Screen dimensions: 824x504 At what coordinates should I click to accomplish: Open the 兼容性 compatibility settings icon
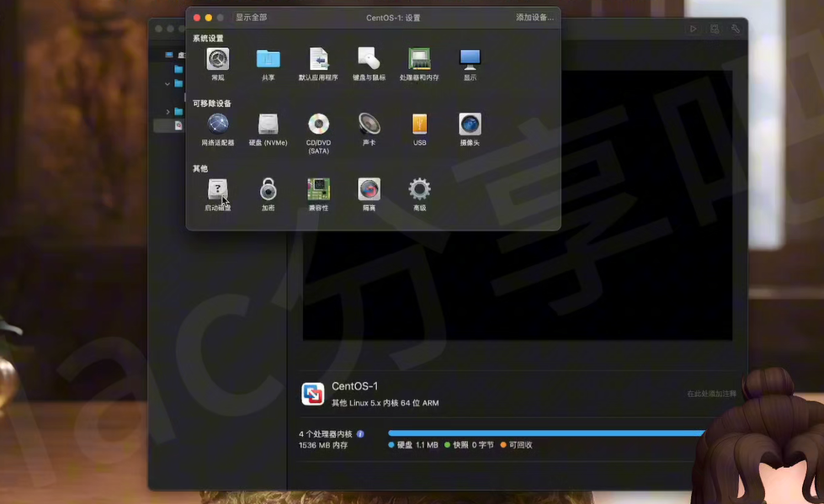tap(318, 189)
